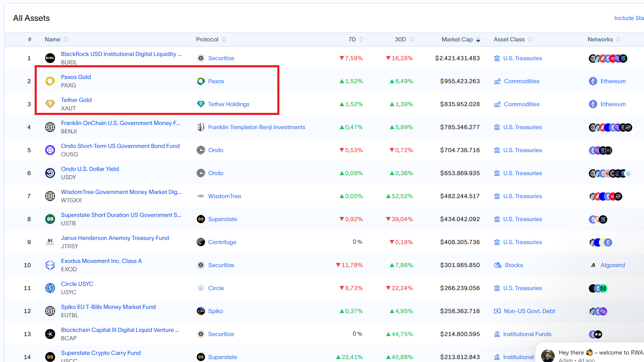Click 30D change value 52,52%

(x=400, y=196)
